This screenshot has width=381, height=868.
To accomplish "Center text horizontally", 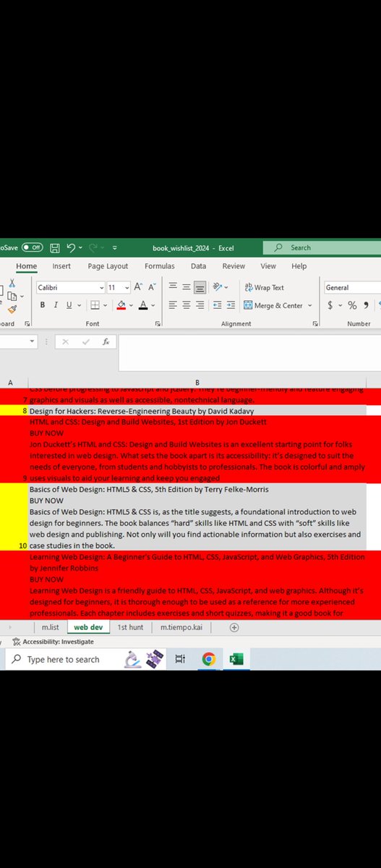I will [187, 305].
